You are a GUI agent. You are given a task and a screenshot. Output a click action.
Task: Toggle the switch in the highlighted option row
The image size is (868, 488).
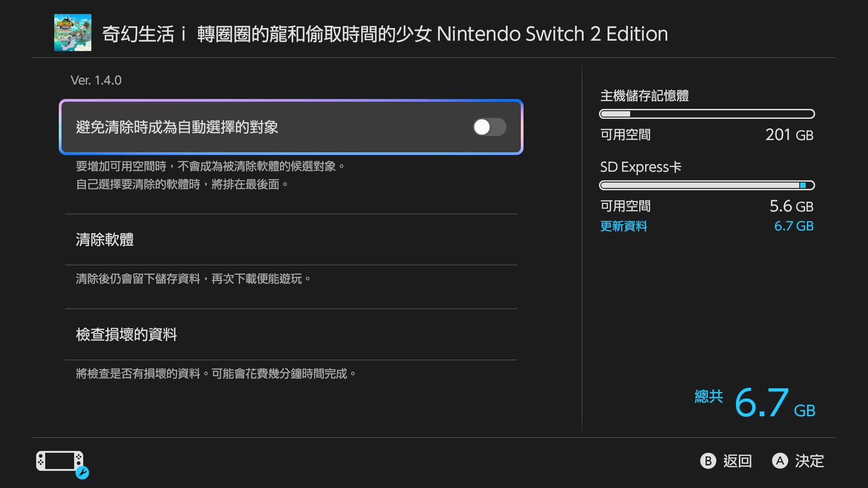click(490, 127)
